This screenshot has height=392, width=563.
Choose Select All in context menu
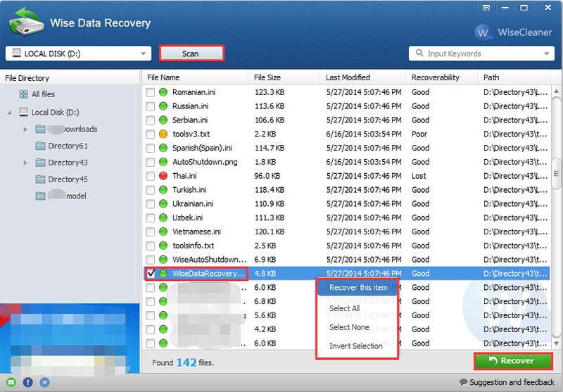(x=344, y=308)
